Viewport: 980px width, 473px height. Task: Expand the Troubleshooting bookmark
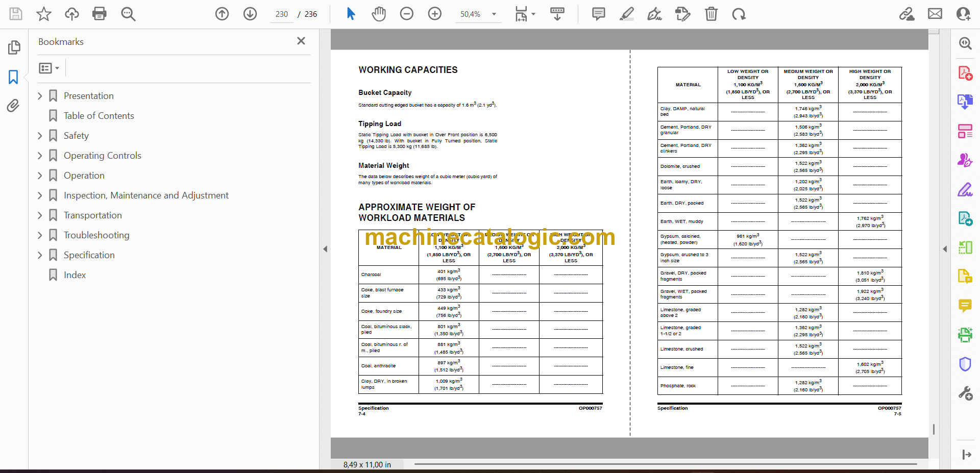(x=40, y=235)
